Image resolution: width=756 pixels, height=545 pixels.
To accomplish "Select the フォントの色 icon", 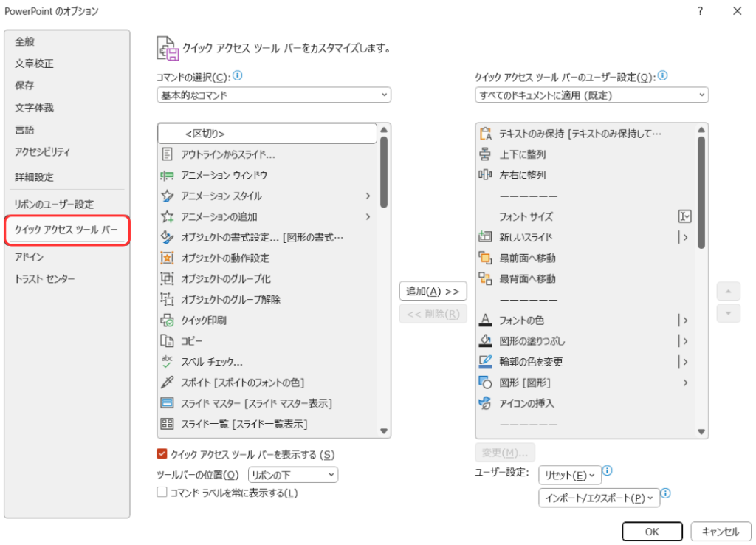I will (485, 320).
